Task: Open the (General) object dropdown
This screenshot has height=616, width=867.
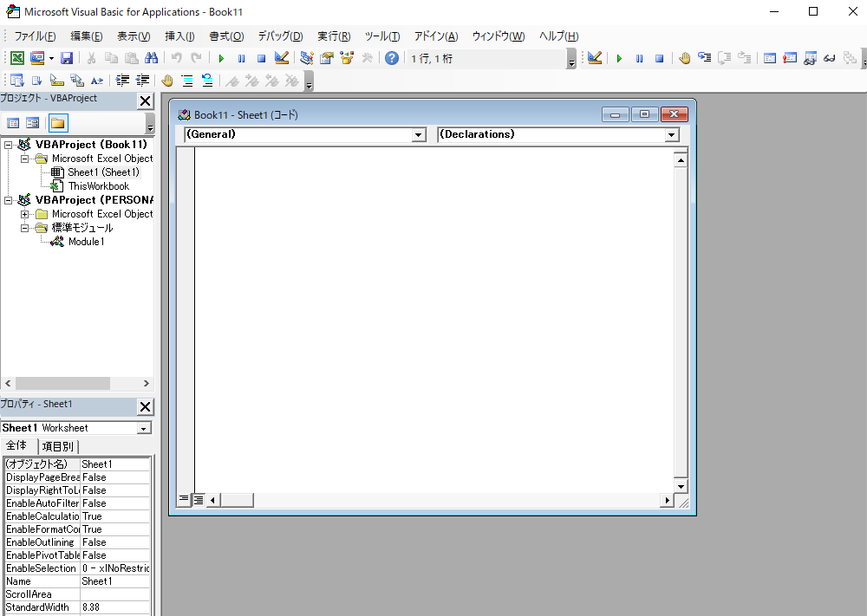Action: coord(419,135)
